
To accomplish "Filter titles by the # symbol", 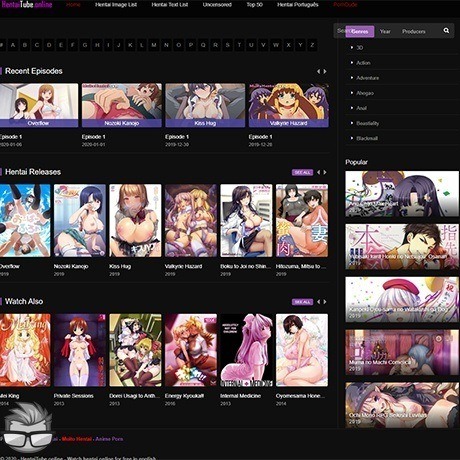I will click(1, 45).
